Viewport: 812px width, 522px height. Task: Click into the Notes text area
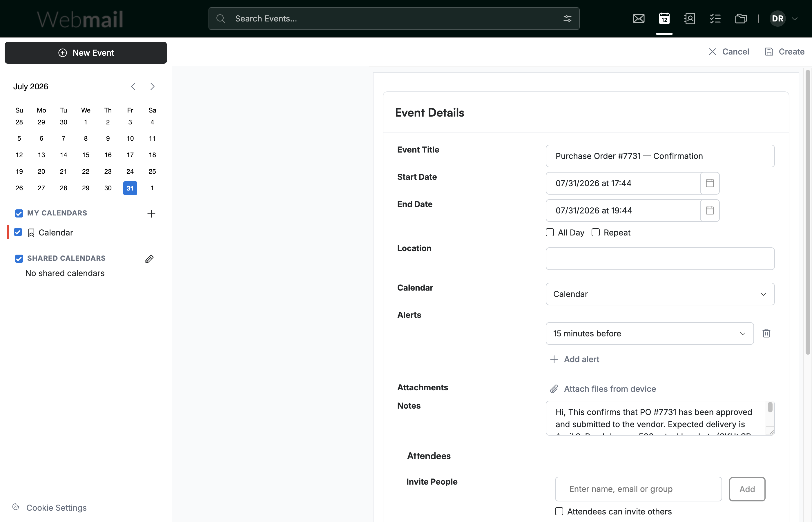656,418
